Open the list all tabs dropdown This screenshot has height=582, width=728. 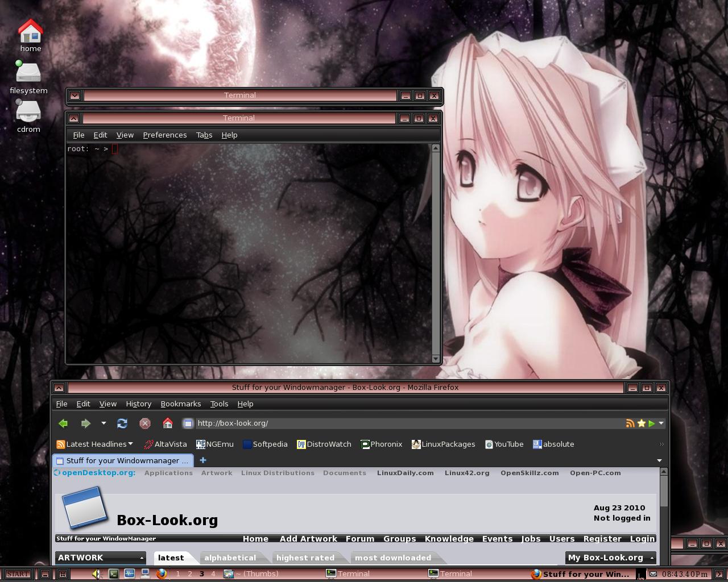coord(660,460)
